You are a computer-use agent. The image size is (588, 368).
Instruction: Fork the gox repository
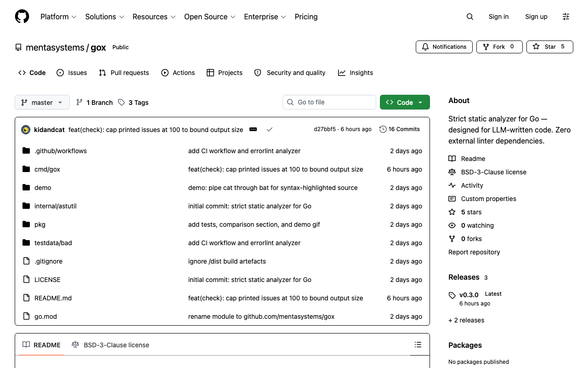click(499, 47)
